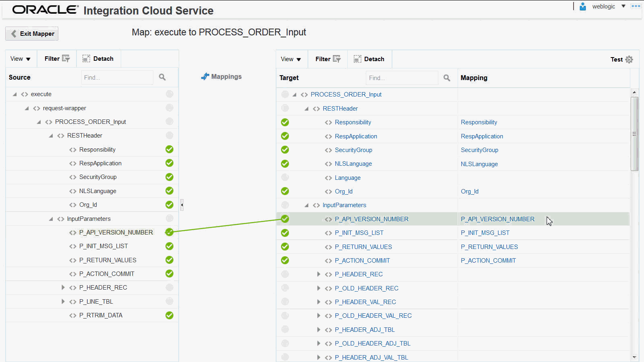Click target P_ACTION_COMMIT mapped checkmark
The image size is (644, 362).
coord(285,260)
